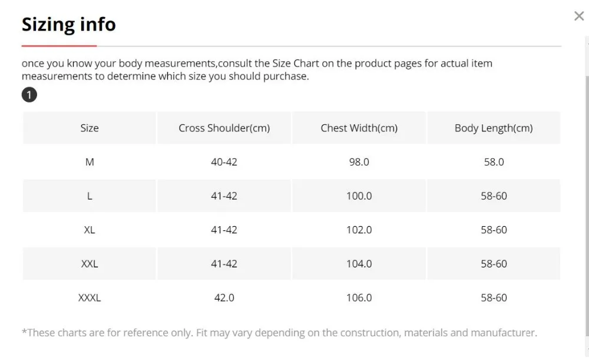Click the 102.0 chest width cell
The height and width of the screenshot is (364, 589).
pyautogui.click(x=359, y=230)
